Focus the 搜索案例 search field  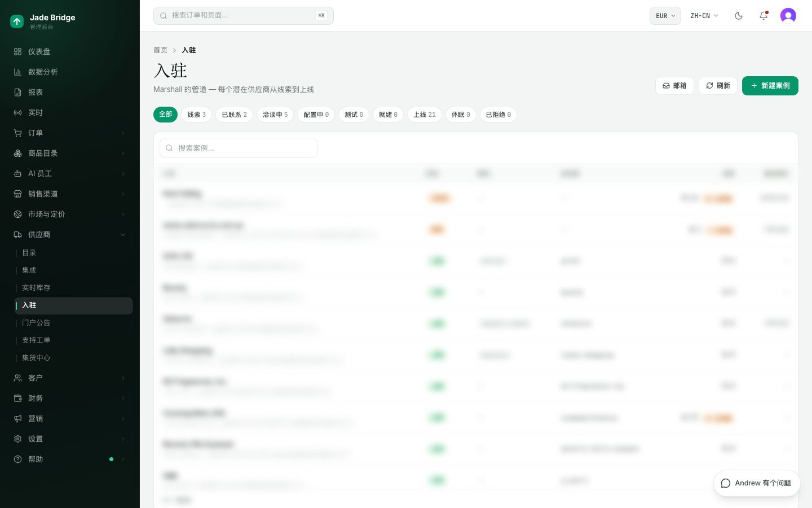(x=239, y=148)
